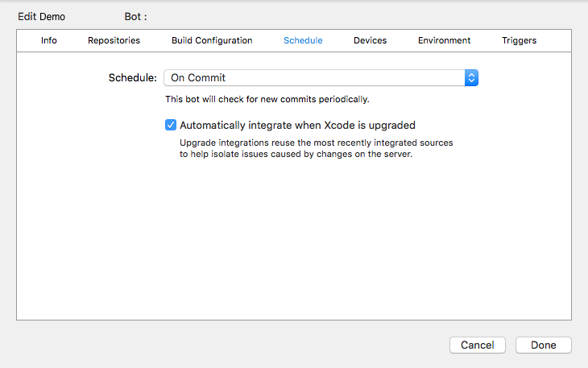The height and width of the screenshot is (368, 588).
Task: Select the Build Configuration tab
Action: click(x=212, y=40)
